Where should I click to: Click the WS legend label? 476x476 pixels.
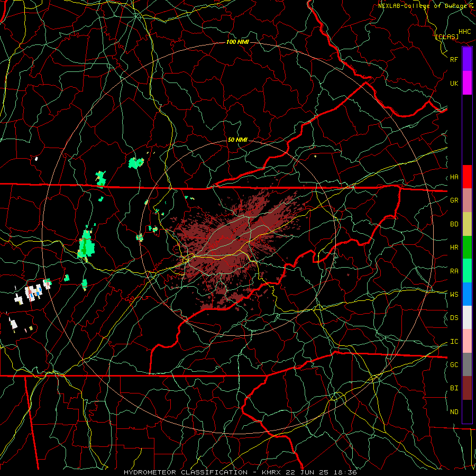coord(454,295)
